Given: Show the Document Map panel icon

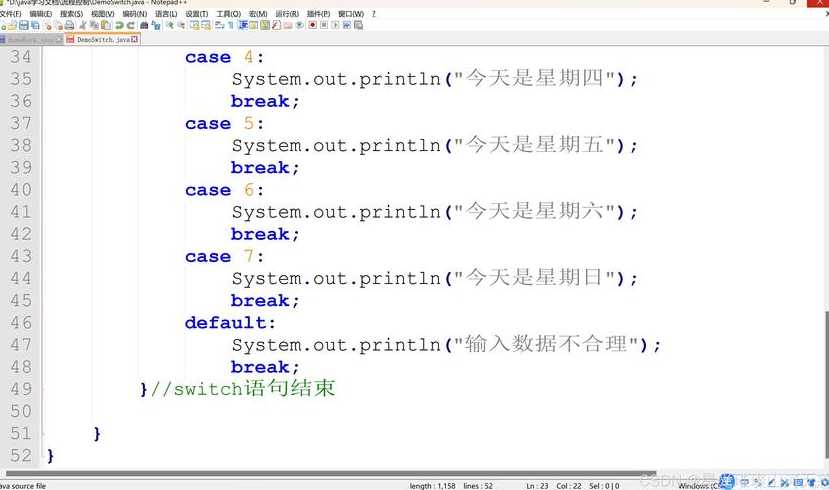Looking at the screenshot, I should point(265,25).
